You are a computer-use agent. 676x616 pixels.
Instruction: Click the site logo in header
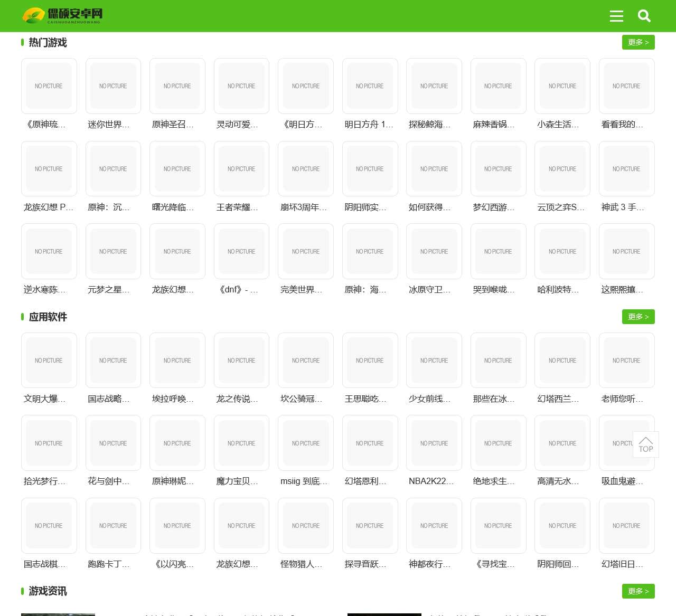tap(62, 16)
